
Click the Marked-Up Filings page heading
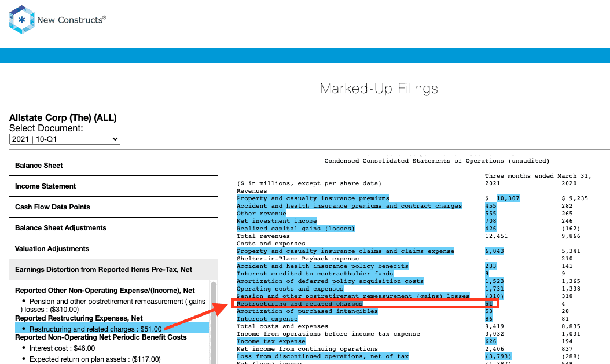point(379,89)
